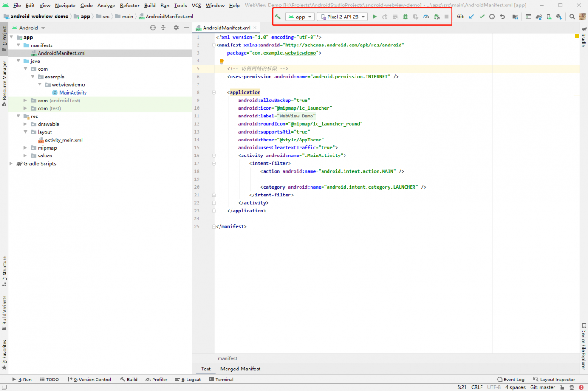Click Search Everywhere magnifier icon
This screenshot has width=588, height=391.
click(572, 17)
